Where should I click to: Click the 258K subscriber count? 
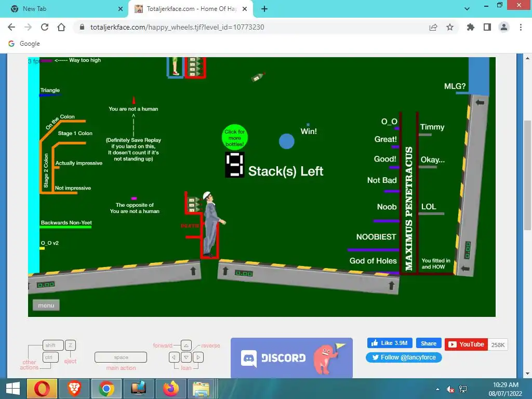click(498, 345)
